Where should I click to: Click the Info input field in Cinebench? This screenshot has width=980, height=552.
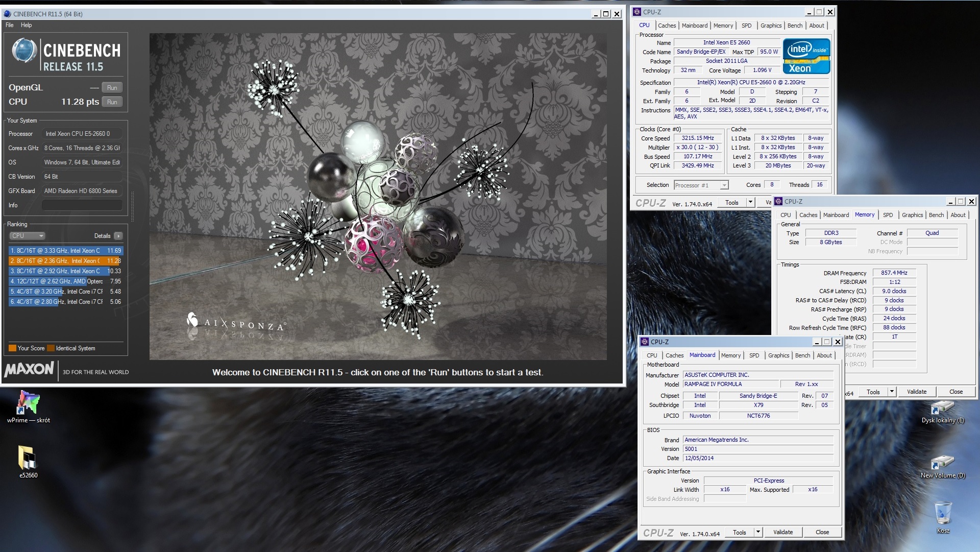82,205
